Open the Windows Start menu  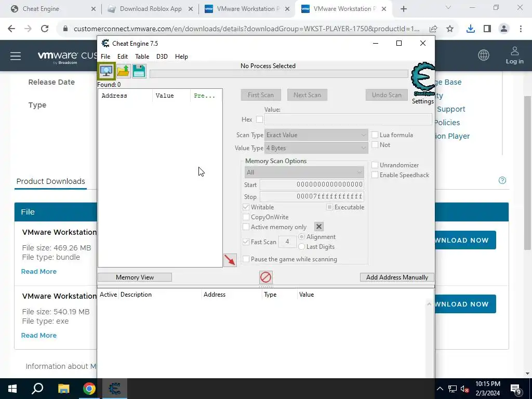point(12,389)
